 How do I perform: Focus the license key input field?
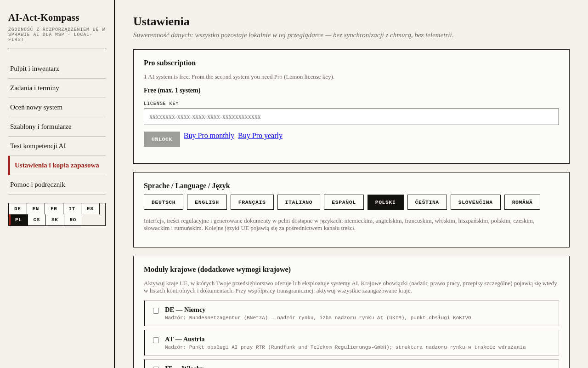tap(351, 117)
